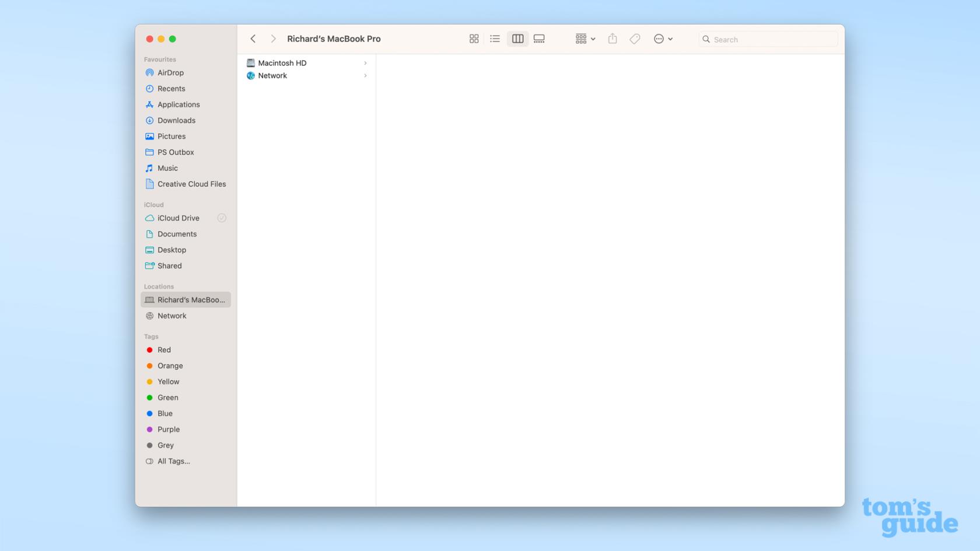This screenshot has width=980, height=551.
Task: Expand the Macintosh HD chevron
Action: (x=365, y=63)
